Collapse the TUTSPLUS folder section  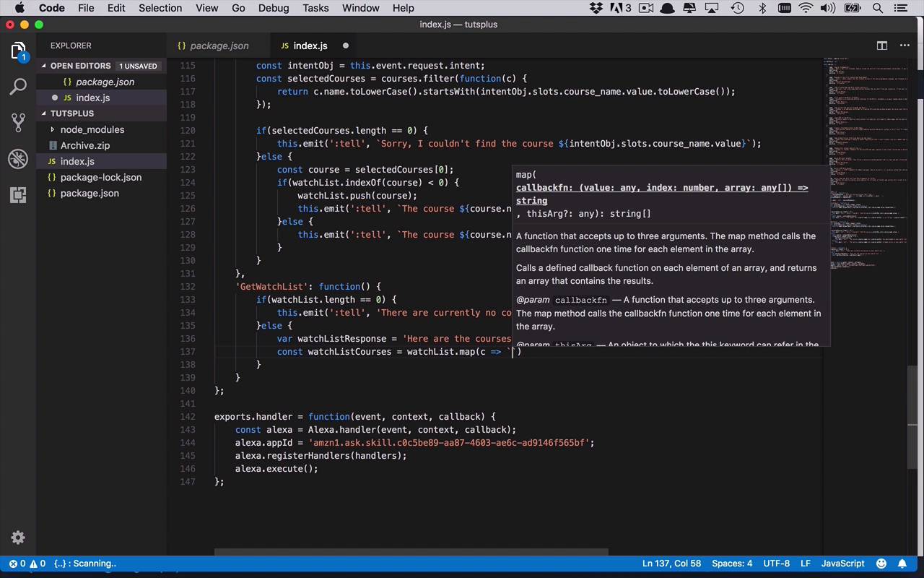[x=71, y=113]
